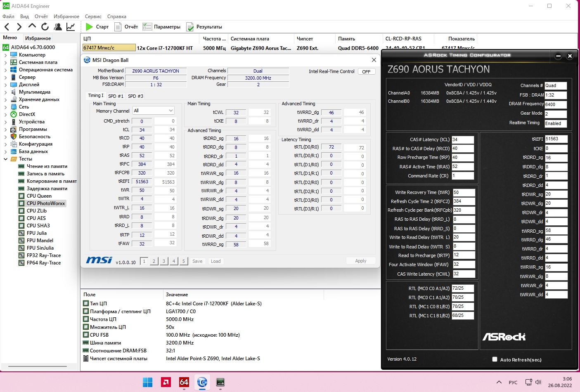
Task: Open the Вид menu
Action: (24, 17)
